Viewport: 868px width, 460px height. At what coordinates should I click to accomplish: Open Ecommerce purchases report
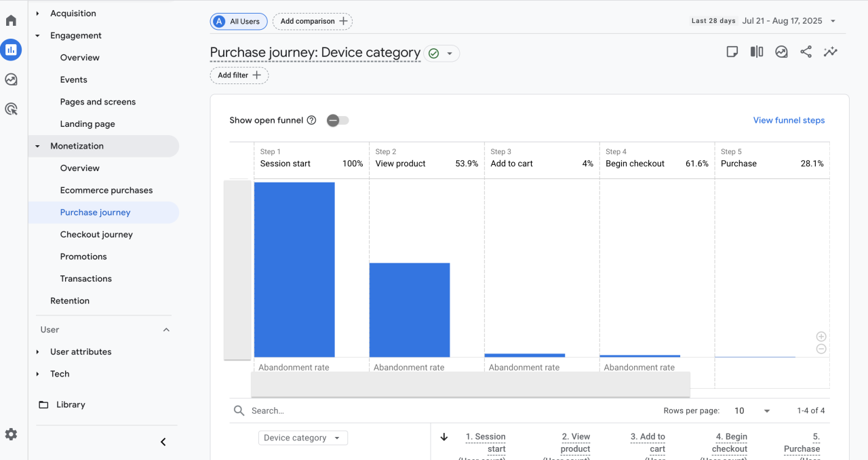point(106,190)
